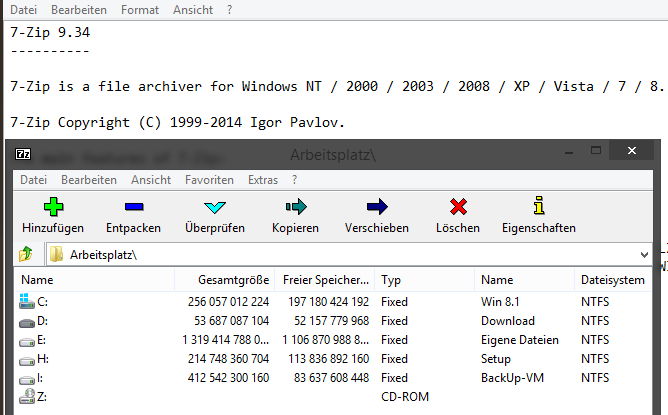Open the 7-Zip Datei menu
Image resolution: width=668 pixels, height=415 pixels.
(34, 180)
